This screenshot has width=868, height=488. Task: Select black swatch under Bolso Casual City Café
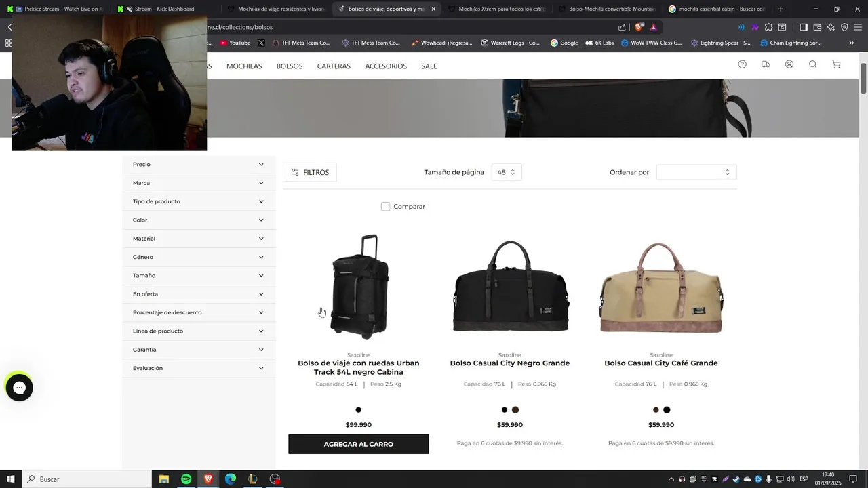pos(667,410)
